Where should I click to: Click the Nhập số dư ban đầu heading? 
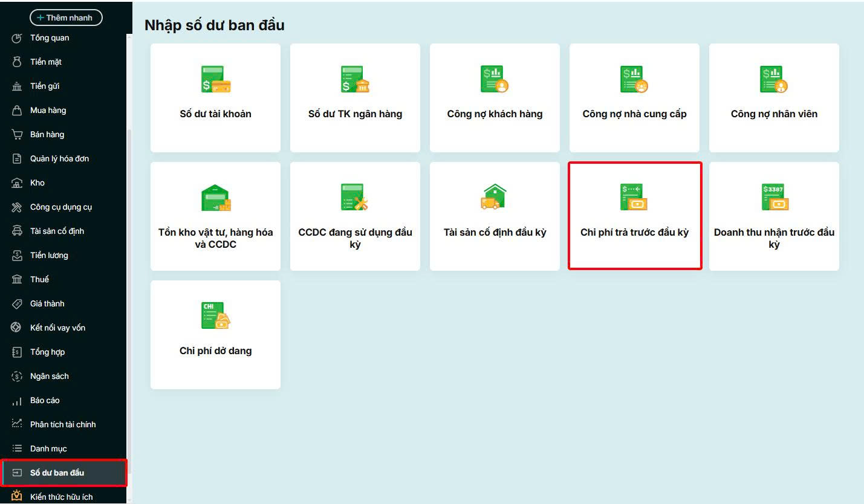(215, 25)
